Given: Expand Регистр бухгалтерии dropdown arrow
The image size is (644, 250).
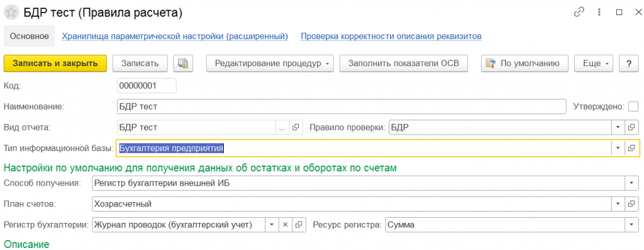Looking at the screenshot, I should (x=272, y=225).
